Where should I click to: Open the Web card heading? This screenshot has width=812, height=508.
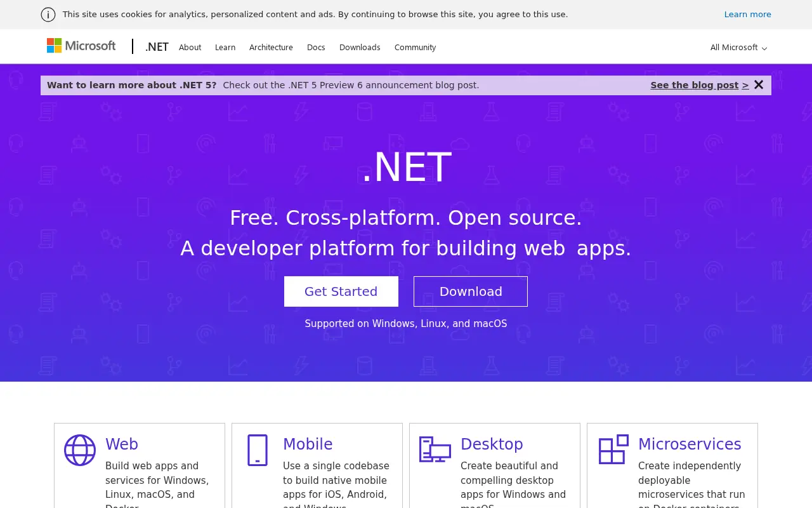click(122, 444)
